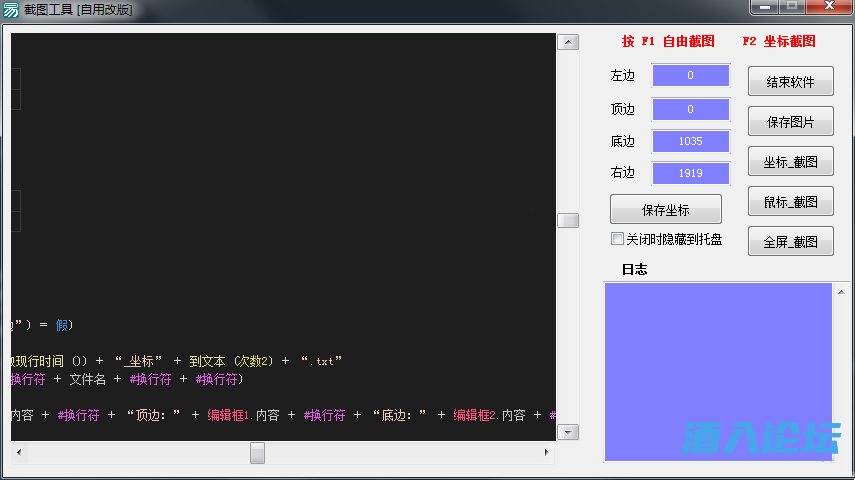Focus the 底边 field showing 1035
This screenshot has width=855, height=480.
(x=690, y=142)
